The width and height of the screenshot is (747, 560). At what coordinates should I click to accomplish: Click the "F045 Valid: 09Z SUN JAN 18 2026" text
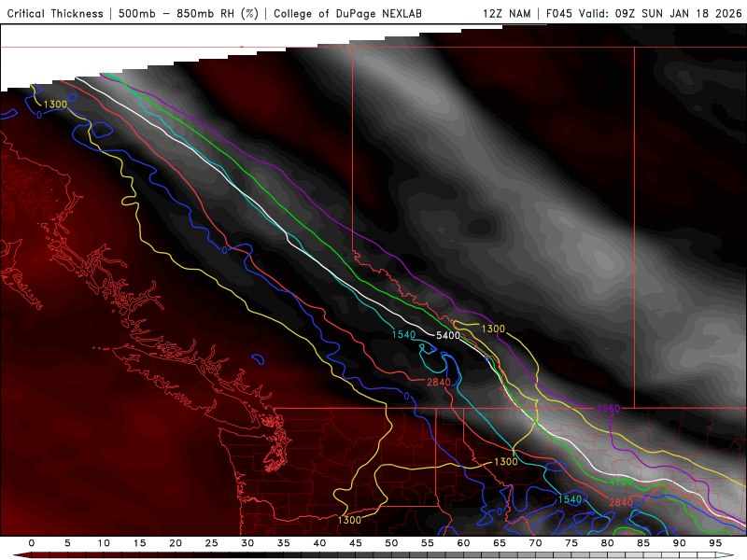tap(644, 14)
